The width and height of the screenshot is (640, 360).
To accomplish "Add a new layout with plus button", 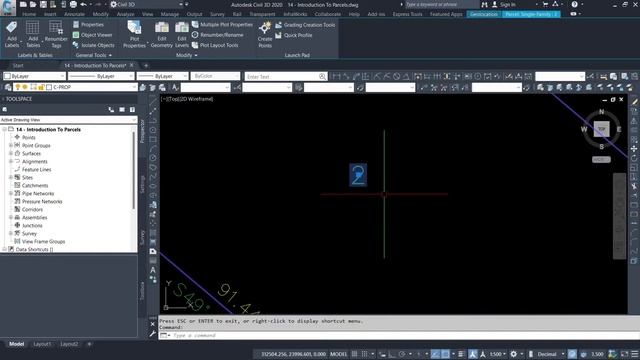I will [x=89, y=344].
